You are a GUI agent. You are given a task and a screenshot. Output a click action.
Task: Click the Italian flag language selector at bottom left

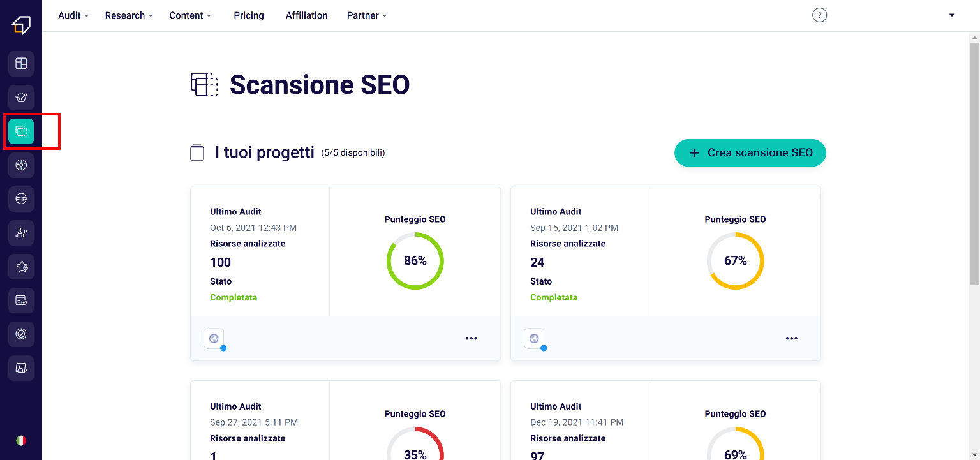pyautogui.click(x=21, y=440)
